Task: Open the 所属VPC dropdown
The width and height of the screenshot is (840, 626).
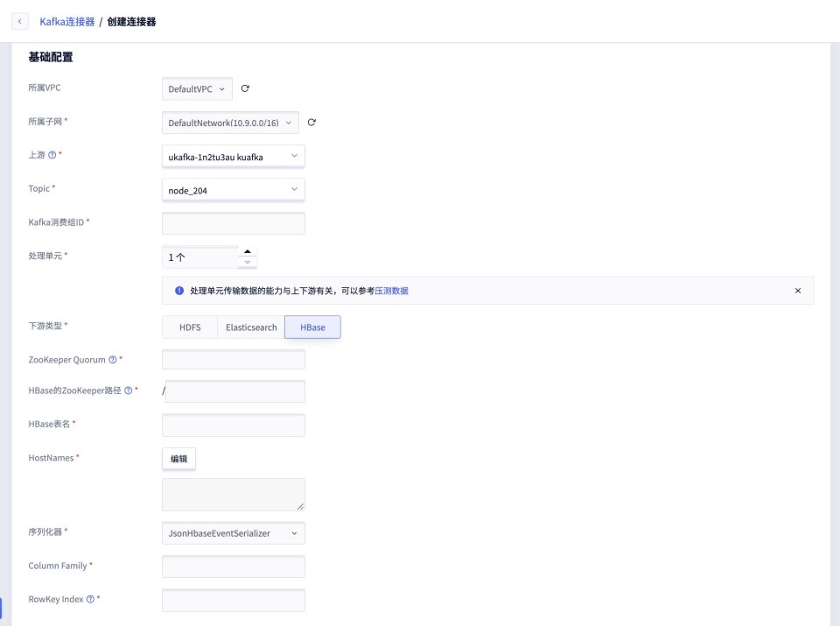Action: click(198, 89)
